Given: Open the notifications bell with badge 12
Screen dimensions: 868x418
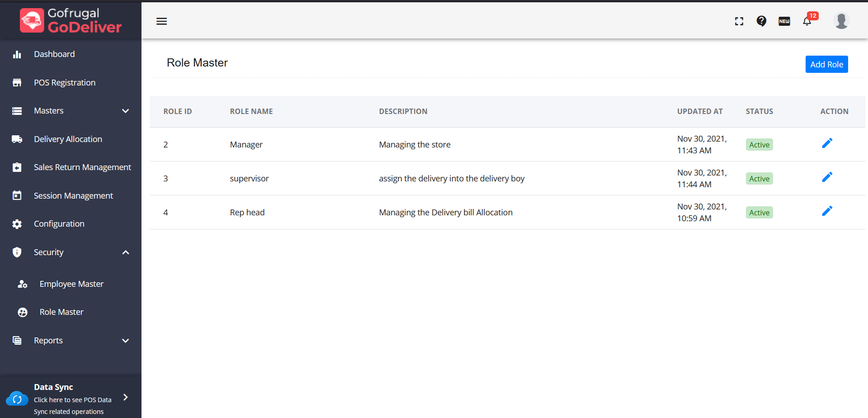Looking at the screenshot, I should point(807,21).
